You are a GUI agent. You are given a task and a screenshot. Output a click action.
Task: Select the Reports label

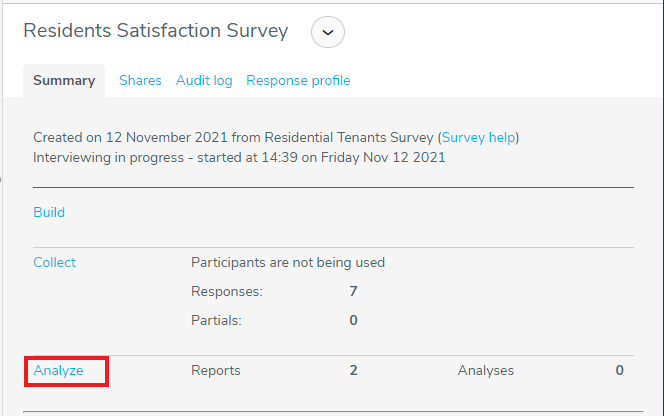pyautogui.click(x=216, y=371)
